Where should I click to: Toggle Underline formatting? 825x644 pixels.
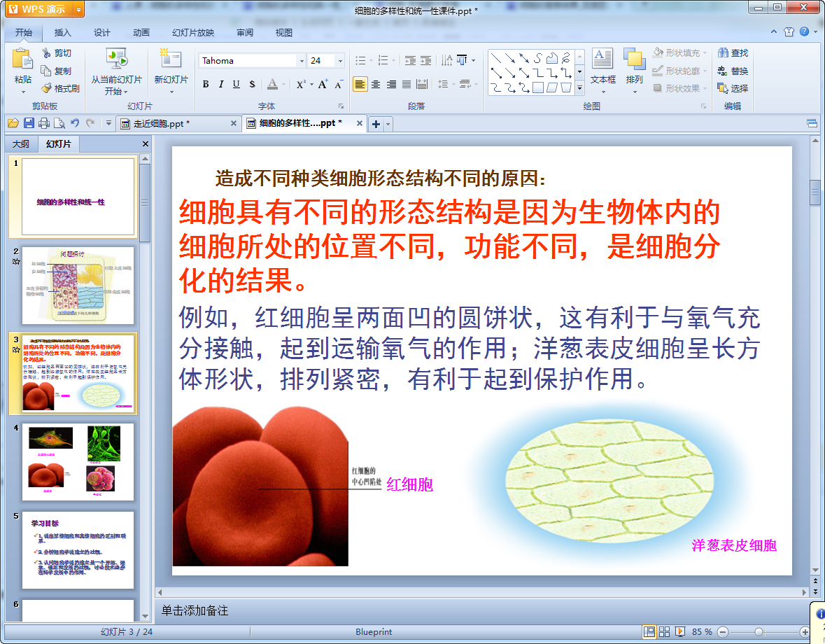[x=237, y=84]
